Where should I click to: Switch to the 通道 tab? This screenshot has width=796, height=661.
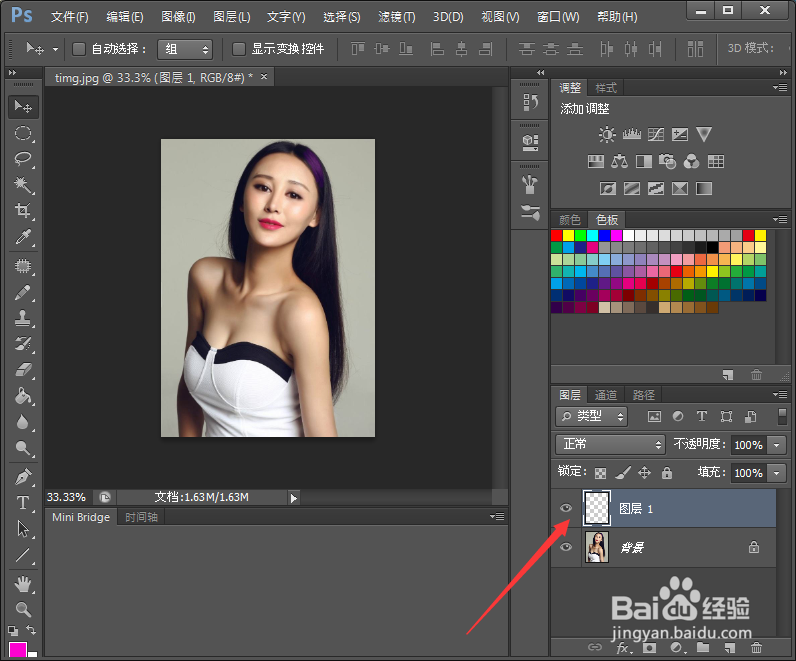(606, 394)
